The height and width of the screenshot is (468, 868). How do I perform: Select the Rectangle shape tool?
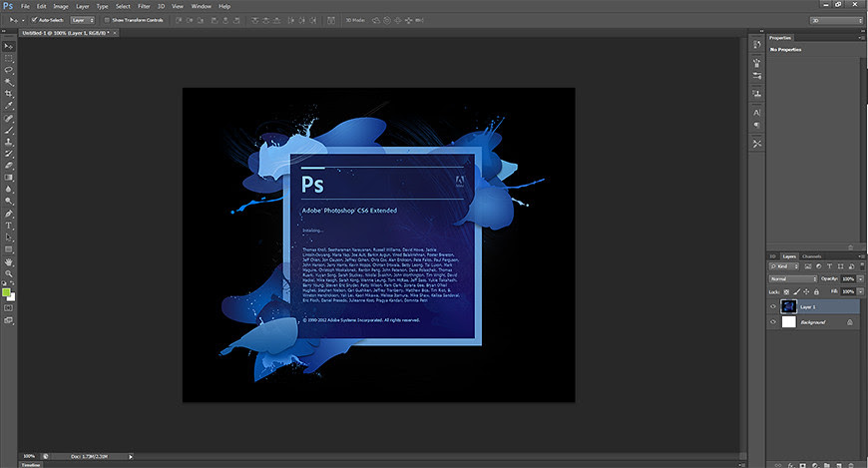[x=8, y=249]
